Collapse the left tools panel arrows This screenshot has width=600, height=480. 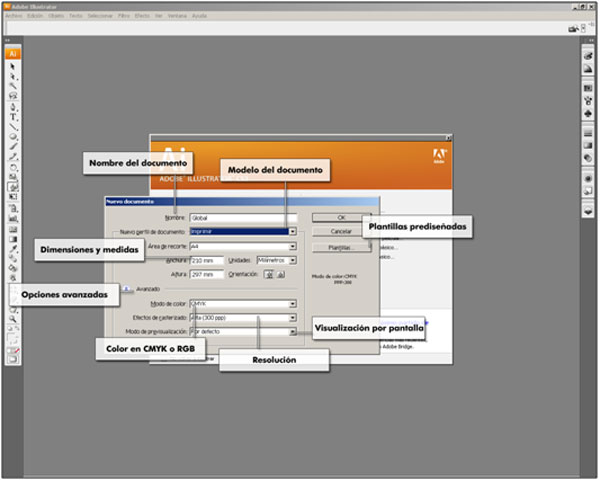7,40
